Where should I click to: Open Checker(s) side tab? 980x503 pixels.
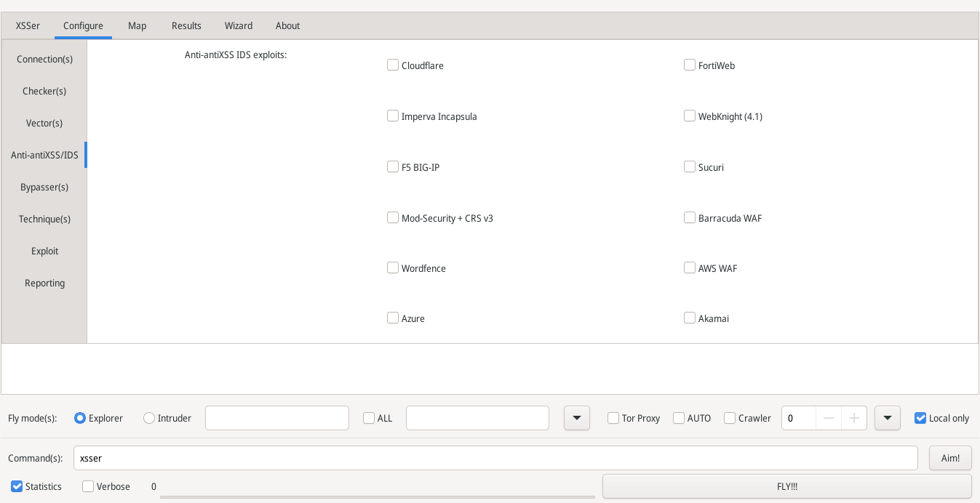pos(44,91)
